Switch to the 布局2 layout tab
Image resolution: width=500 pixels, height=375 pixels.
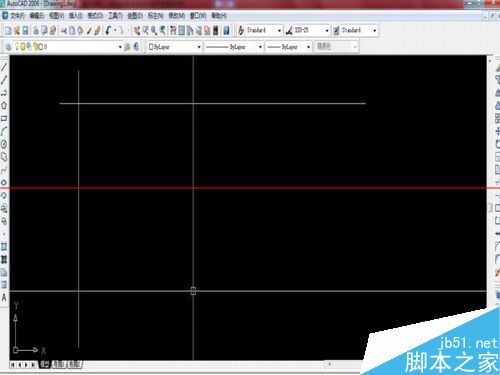coord(75,365)
